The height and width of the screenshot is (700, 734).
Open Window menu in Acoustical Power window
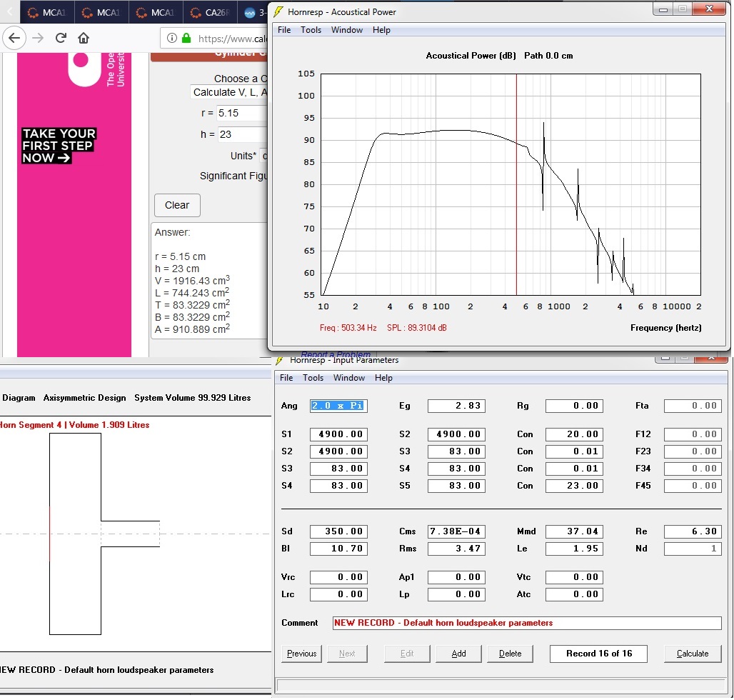[x=347, y=30]
